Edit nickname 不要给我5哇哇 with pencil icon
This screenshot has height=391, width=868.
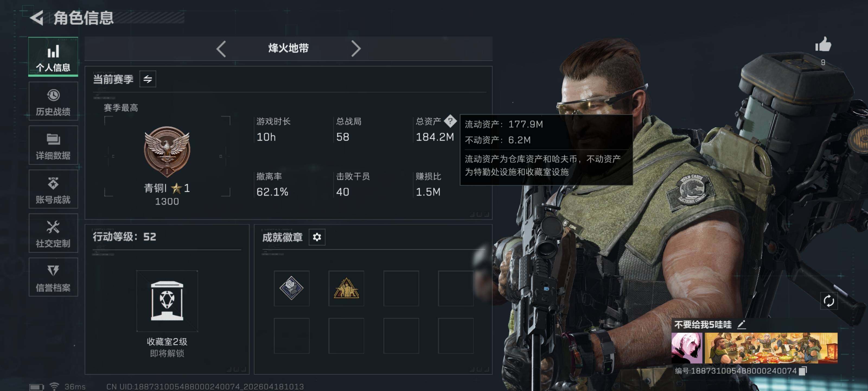click(741, 324)
